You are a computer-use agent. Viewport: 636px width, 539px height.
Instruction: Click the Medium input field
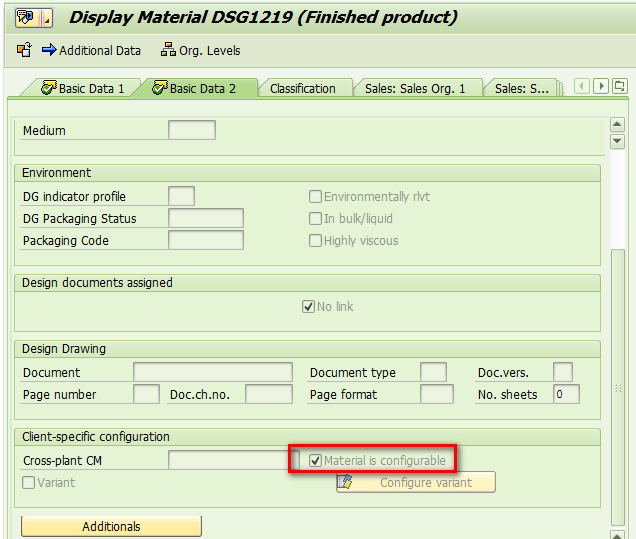click(x=192, y=130)
